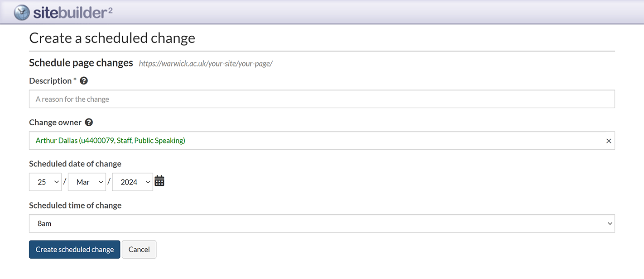Image resolution: width=644 pixels, height=279 pixels.
Task: Click the Create scheduled change button
Action: 75,250
